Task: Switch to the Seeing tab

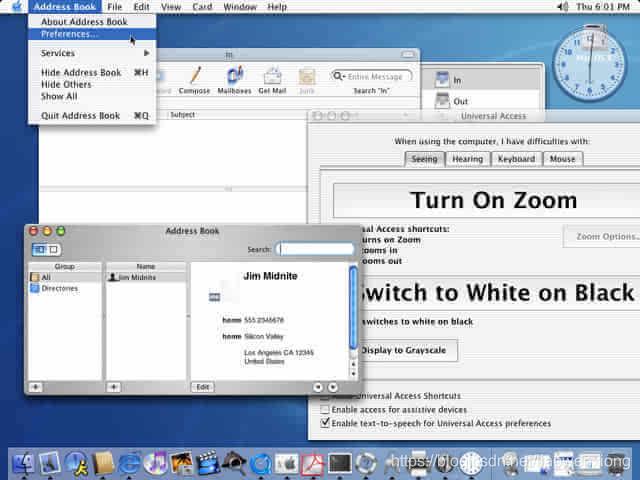Action: pos(424,159)
